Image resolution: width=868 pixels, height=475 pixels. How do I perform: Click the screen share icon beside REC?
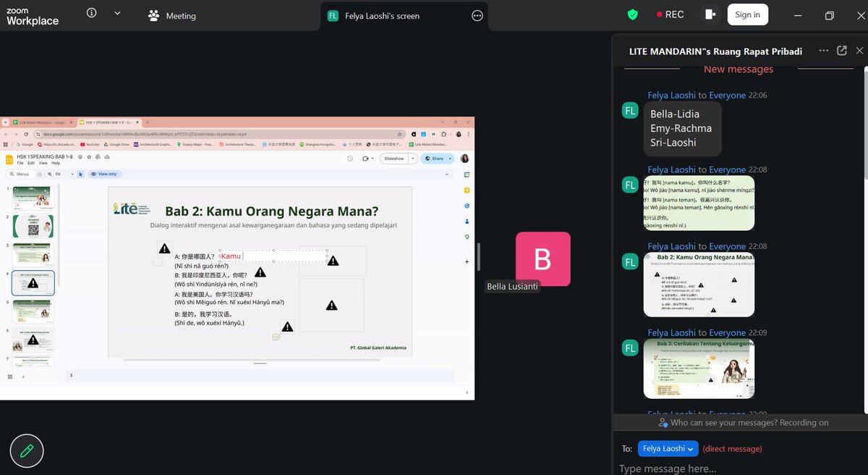click(x=710, y=14)
